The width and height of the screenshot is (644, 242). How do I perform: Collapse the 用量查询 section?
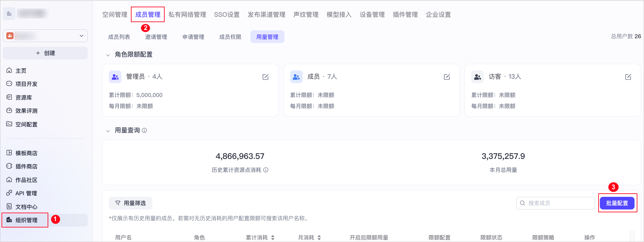point(108,131)
